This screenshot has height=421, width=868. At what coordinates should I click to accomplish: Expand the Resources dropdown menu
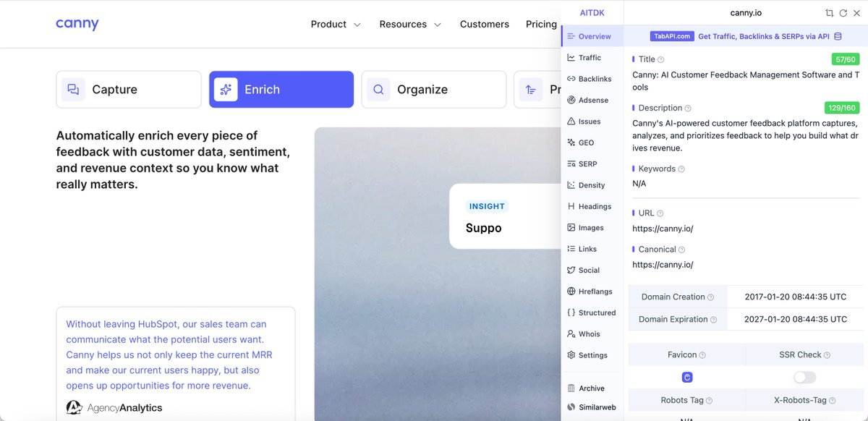coord(410,24)
